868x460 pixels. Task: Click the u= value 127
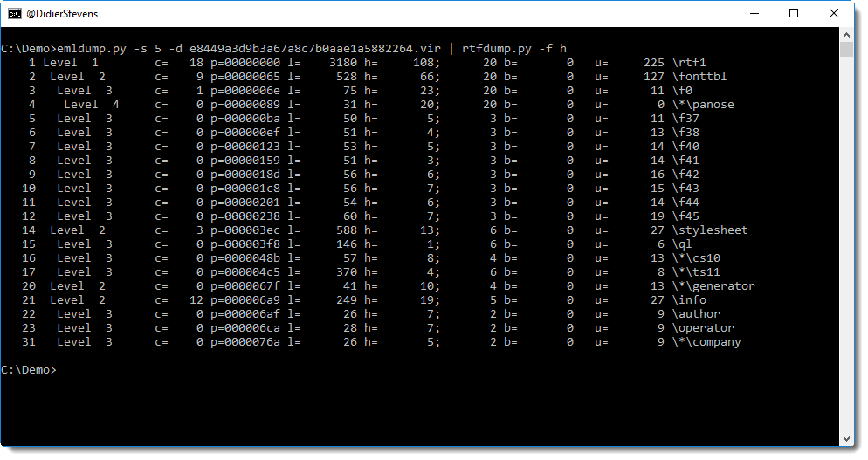pos(654,77)
